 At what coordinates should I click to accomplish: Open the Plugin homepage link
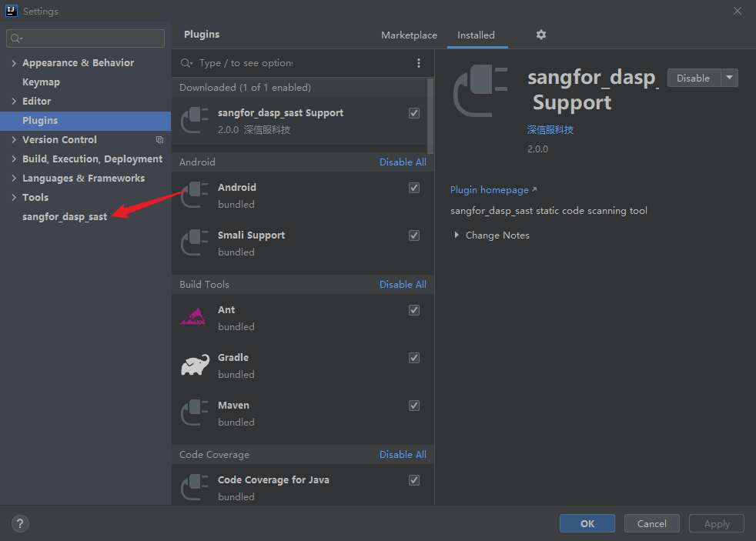490,190
